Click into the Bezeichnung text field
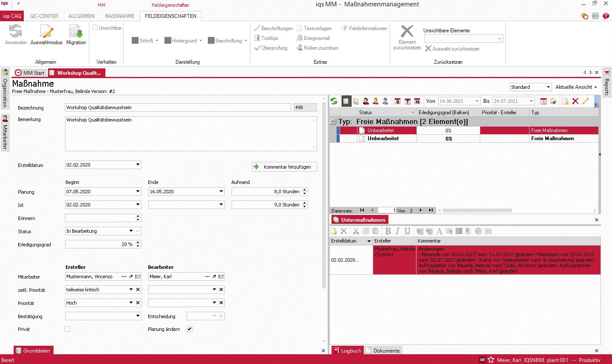 pyautogui.click(x=178, y=108)
